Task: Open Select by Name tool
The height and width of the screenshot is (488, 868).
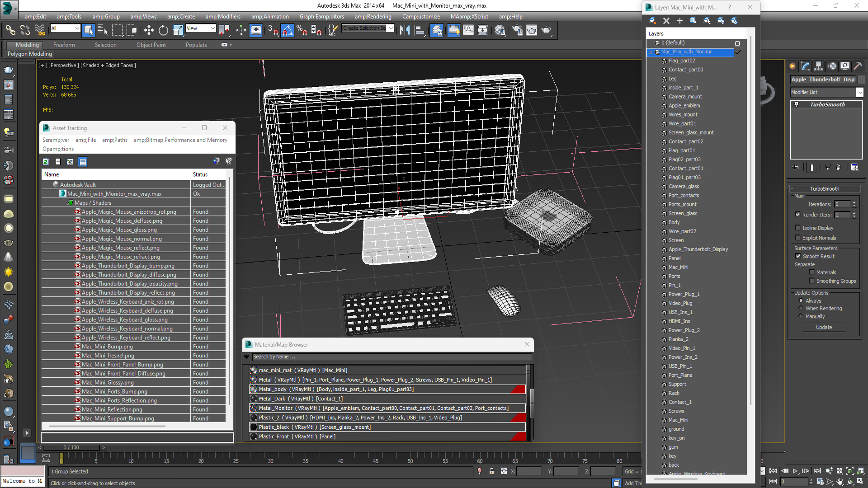Action: click(103, 30)
